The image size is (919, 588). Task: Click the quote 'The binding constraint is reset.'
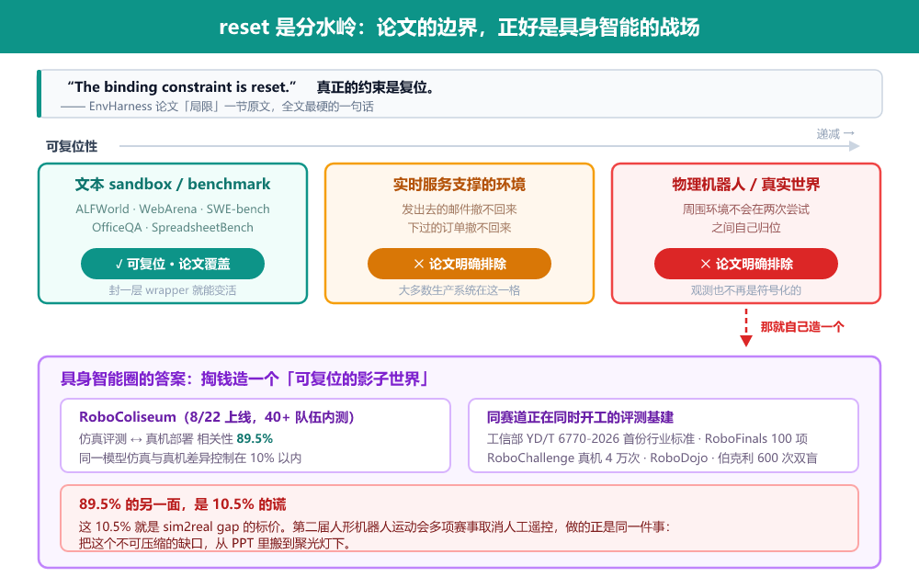click(x=182, y=86)
